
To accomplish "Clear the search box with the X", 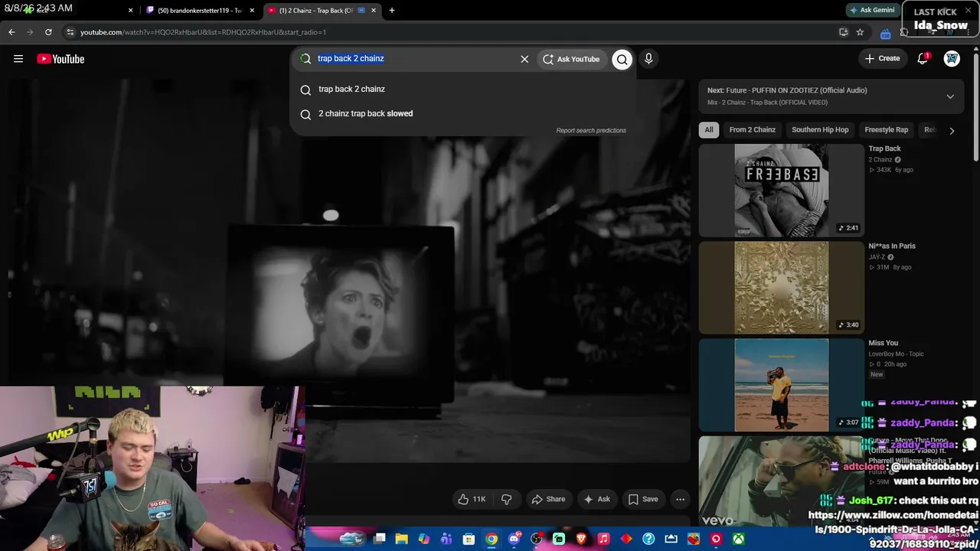I will [x=524, y=59].
